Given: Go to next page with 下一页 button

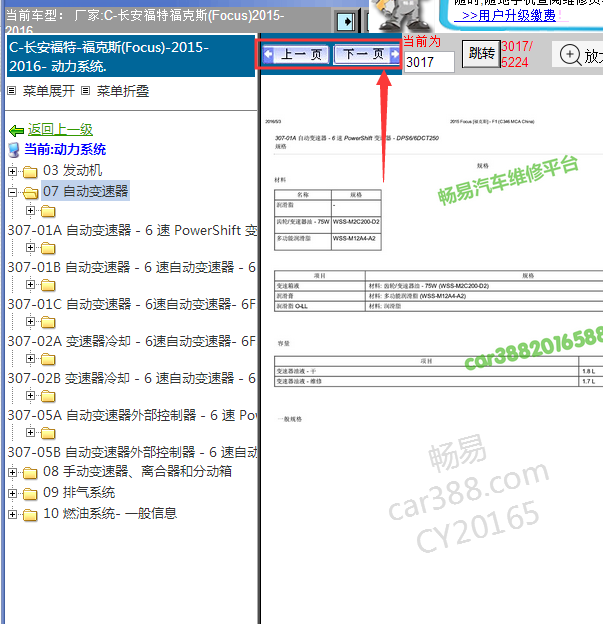Looking at the screenshot, I should point(367,54).
